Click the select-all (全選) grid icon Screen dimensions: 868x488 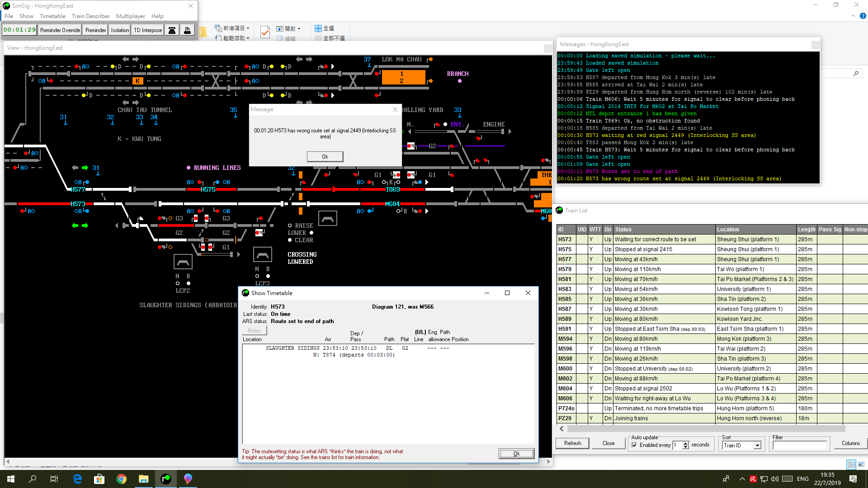[318, 28]
